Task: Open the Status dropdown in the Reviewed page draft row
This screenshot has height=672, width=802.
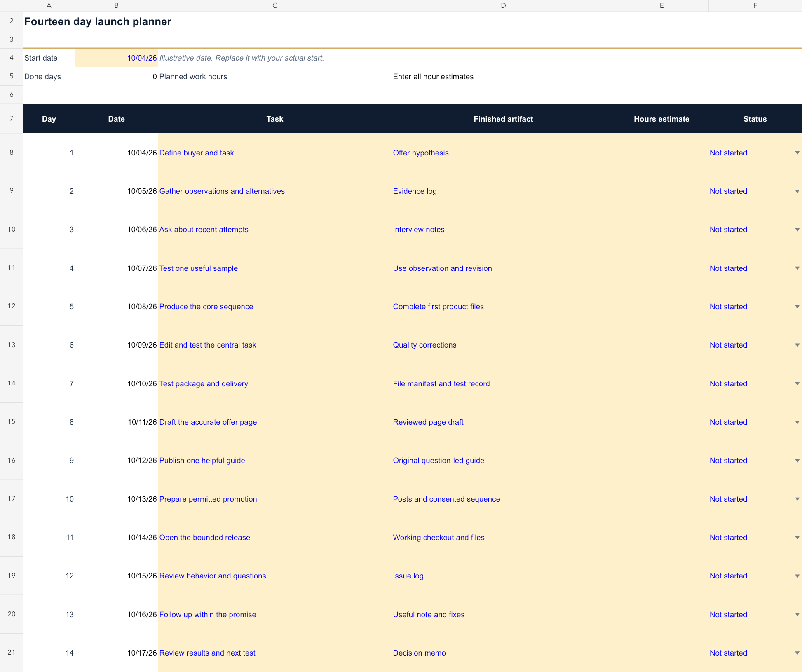Action: pyautogui.click(x=797, y=422)
